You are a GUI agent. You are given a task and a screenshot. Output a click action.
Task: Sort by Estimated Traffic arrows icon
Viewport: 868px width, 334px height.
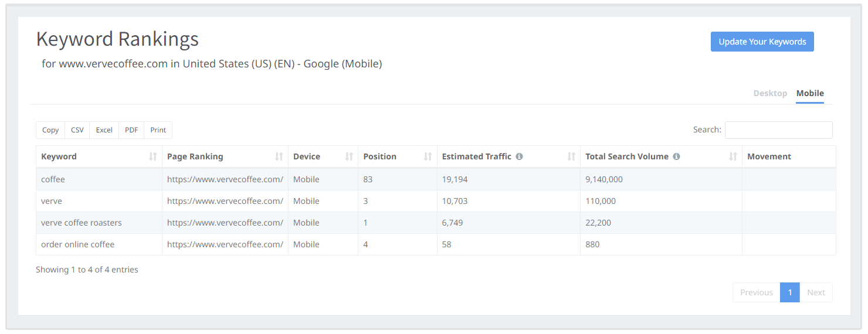pyautogui.click(x=571, y=156)
